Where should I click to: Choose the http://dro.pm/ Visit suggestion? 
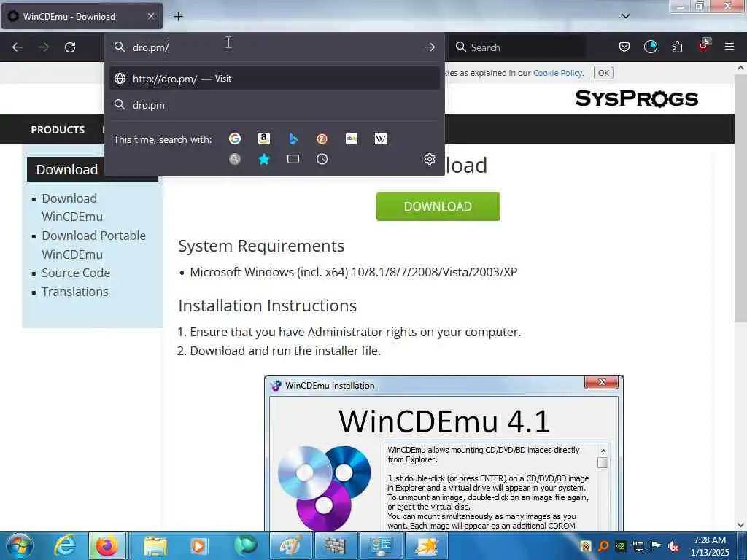(275, 79)
